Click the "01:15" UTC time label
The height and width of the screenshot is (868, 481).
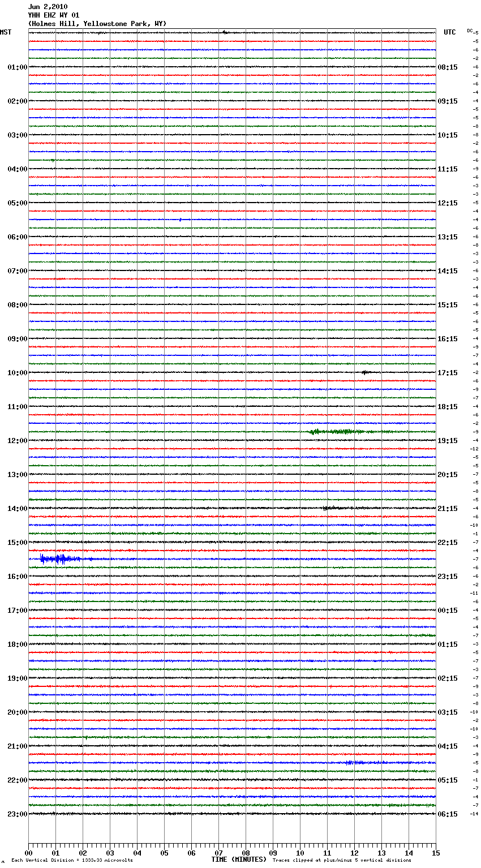click(448, 644)
